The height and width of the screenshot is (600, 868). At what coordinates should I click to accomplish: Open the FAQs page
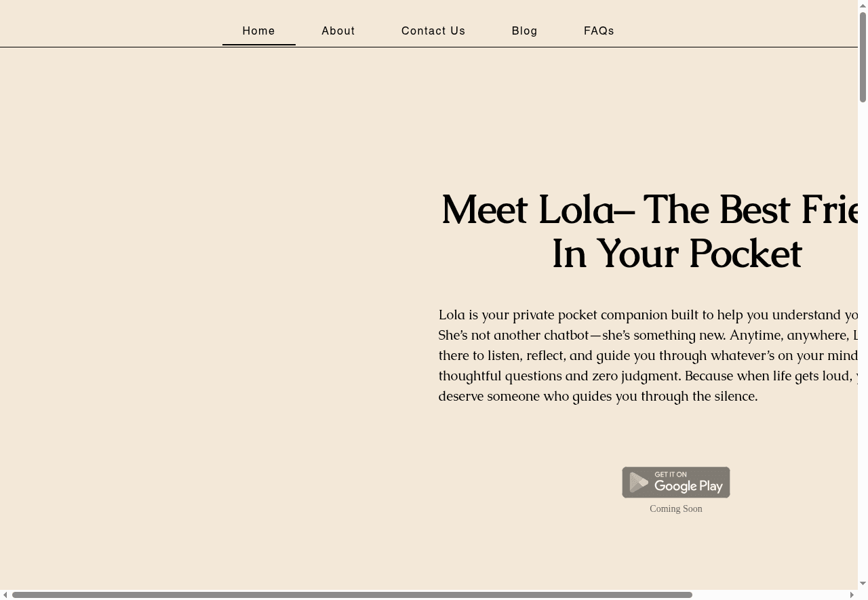coord(599,31)
